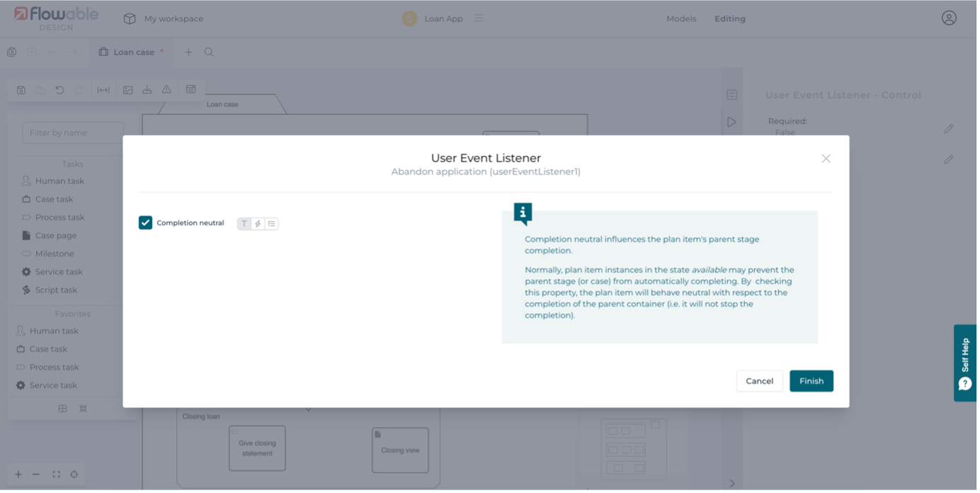Switch to expression mode lightning icon
Image resolution: width=980 pixels, height=493 pixels.
tap(258, 224)
